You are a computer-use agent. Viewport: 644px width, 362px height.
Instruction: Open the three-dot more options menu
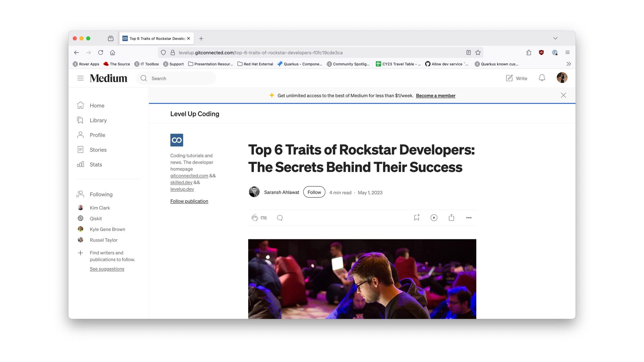469,218
